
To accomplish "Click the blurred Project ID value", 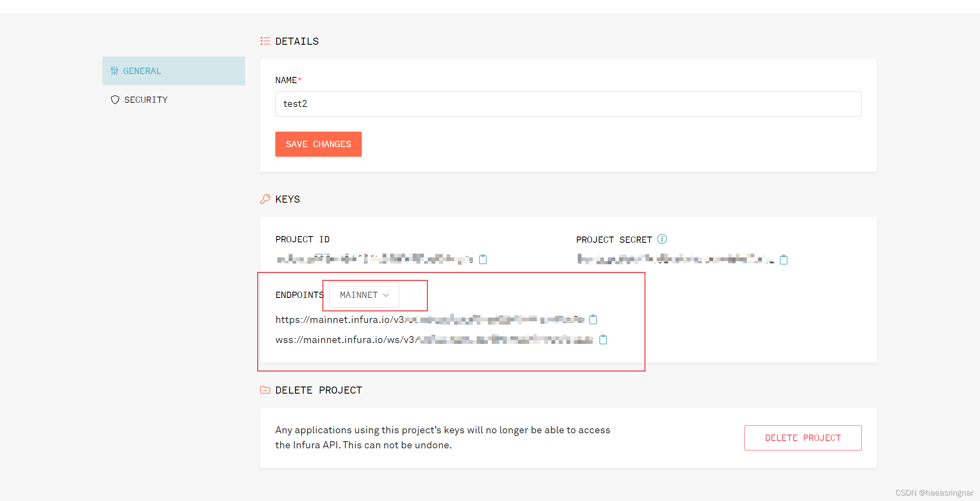I will tap(375, 259).
